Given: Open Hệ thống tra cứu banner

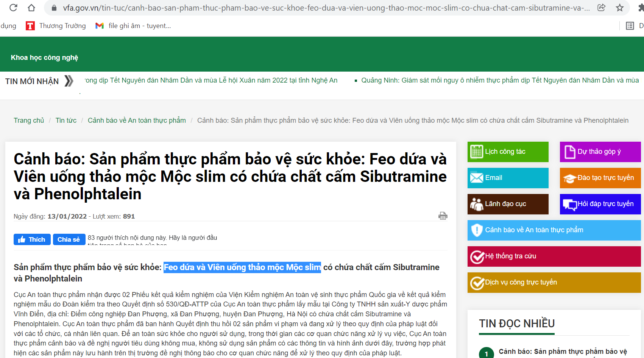Looking at the screenshot, I should [554, 256].
